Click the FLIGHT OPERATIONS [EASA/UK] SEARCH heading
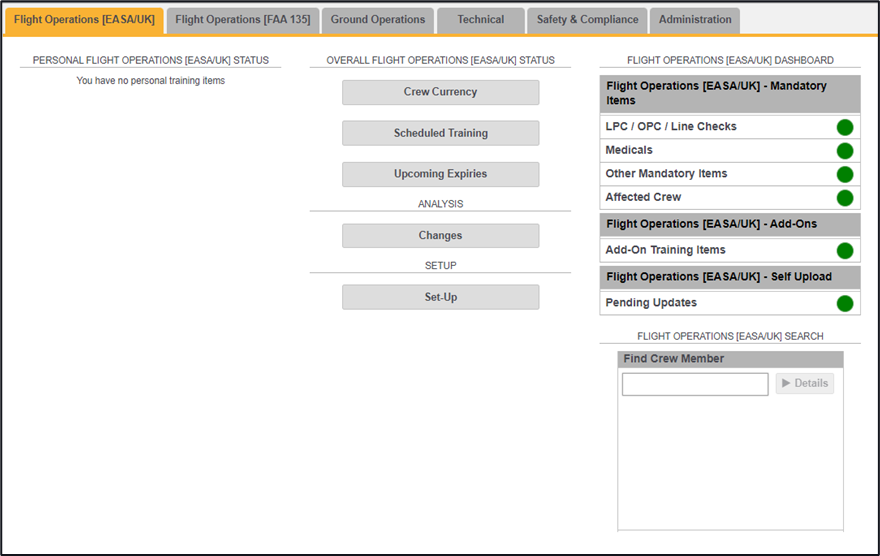Viewport: 880px width, 556px height. pos(730,337)
